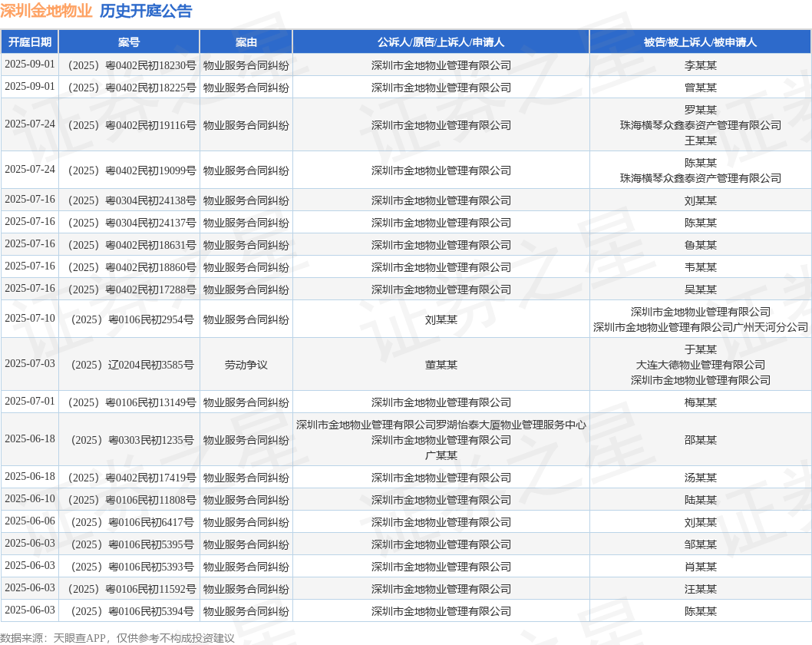The image size is (812, 645).
Task: Select case number (2025)粤0106民初13149号
Action: pyautogui.click(x=132, y=402)
